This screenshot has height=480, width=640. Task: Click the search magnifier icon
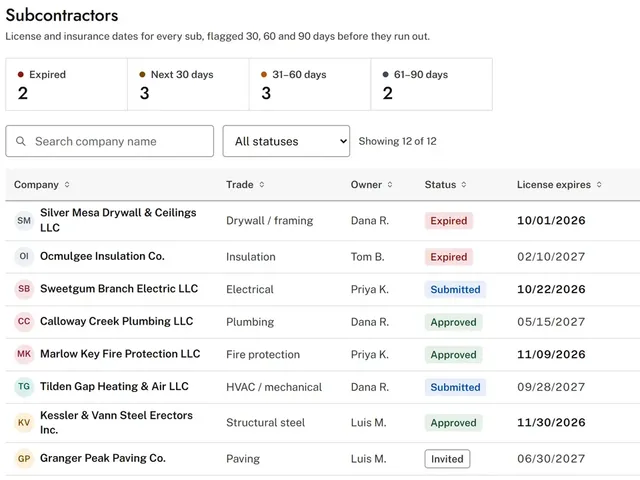tap(20, 141)
